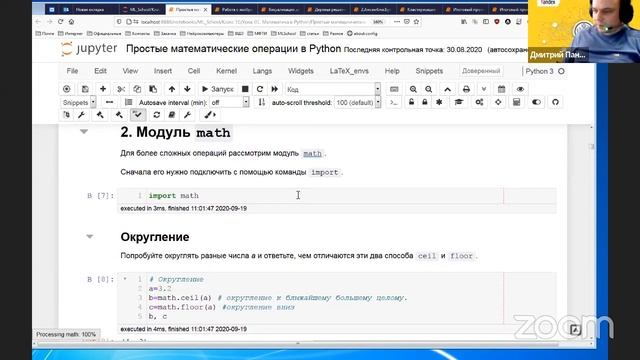Restart kernel and run all fast-forward icon
The image size is (640, 360).
275,89
